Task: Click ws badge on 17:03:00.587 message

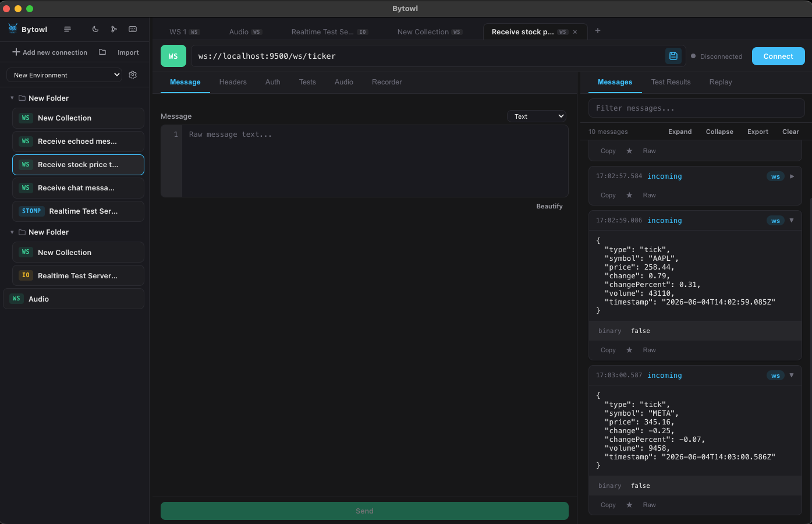Action: pyautogui.click(x=775, y=376)
